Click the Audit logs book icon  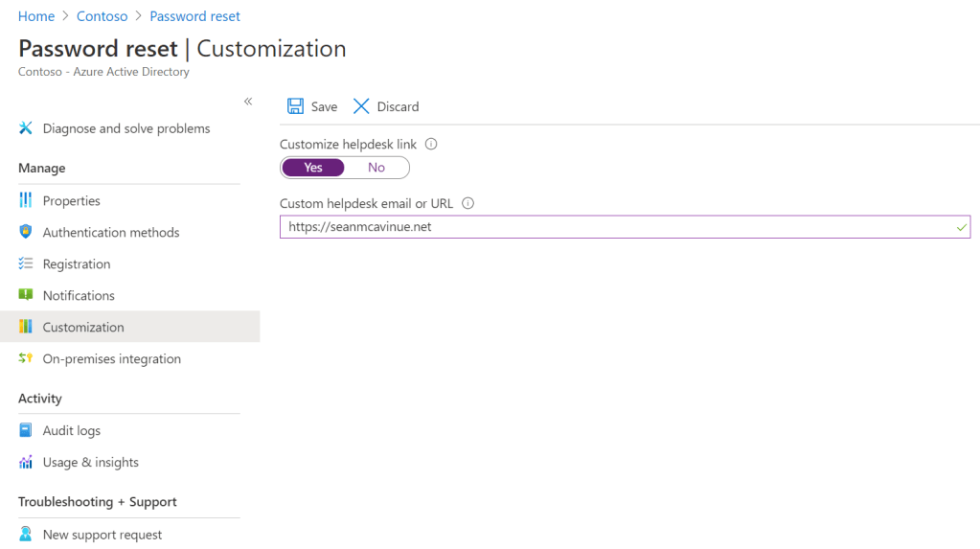click(26, 430)
